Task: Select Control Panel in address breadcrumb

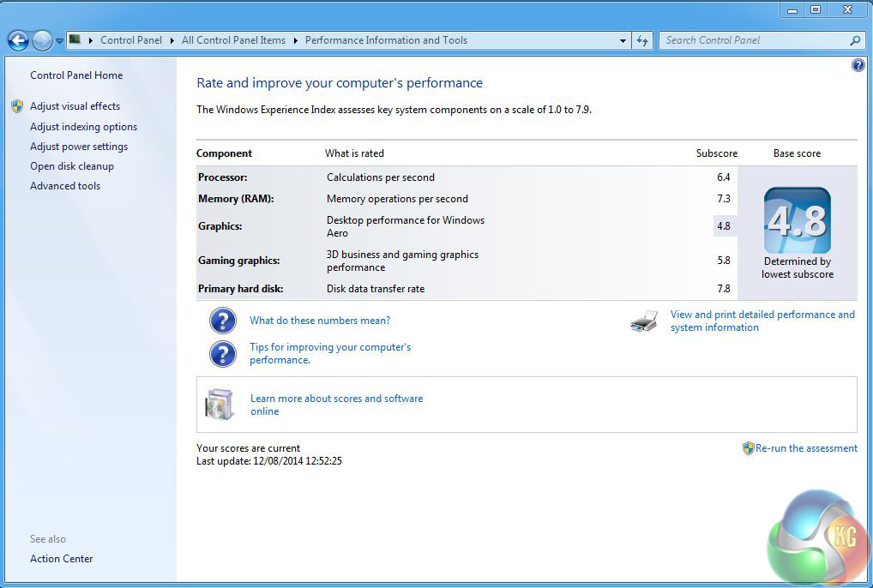Action: point(130,40)
